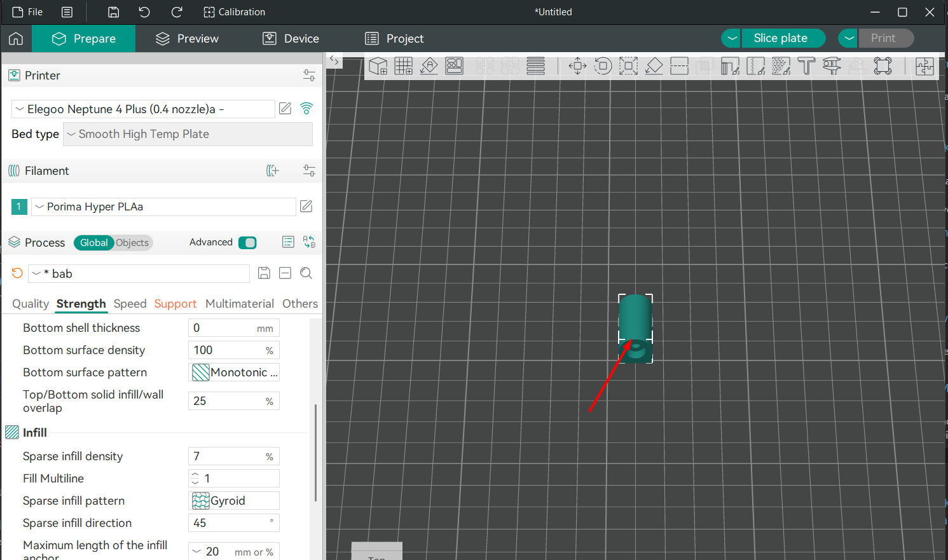Screen dimensions: 948x560
Task: Open the File menu
Action: [x=27, y=12]
